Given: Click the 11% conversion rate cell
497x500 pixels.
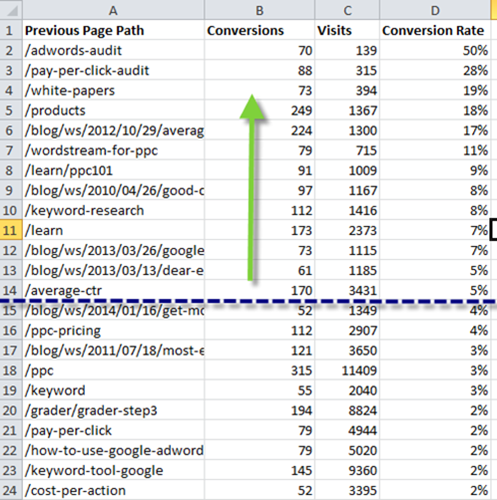Looking at the screenshot, I should coord(435,150).
